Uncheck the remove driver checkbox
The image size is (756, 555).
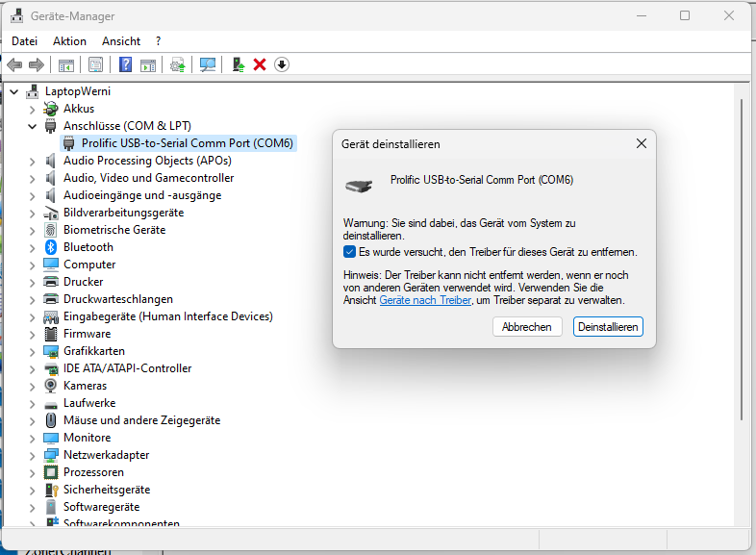[350, 252]
